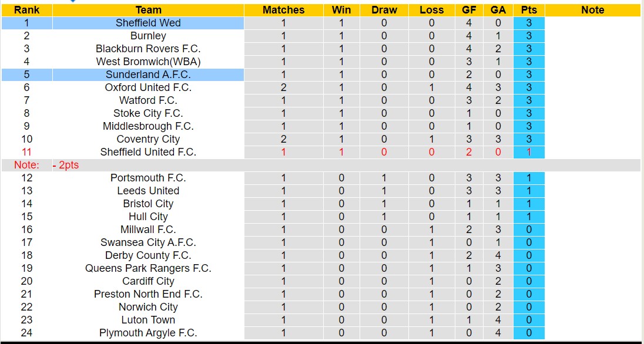Click the Pts column header

click(x=528, y=10)
